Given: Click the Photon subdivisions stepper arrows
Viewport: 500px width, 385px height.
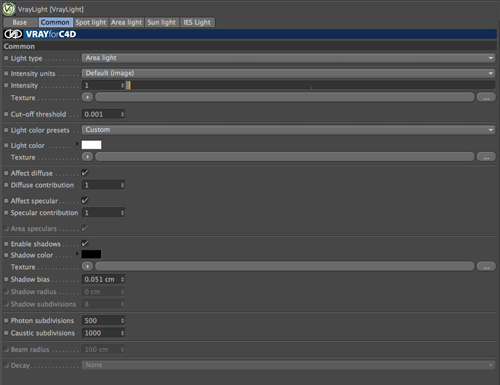Looking at the screenshot, I should (122, 321).
